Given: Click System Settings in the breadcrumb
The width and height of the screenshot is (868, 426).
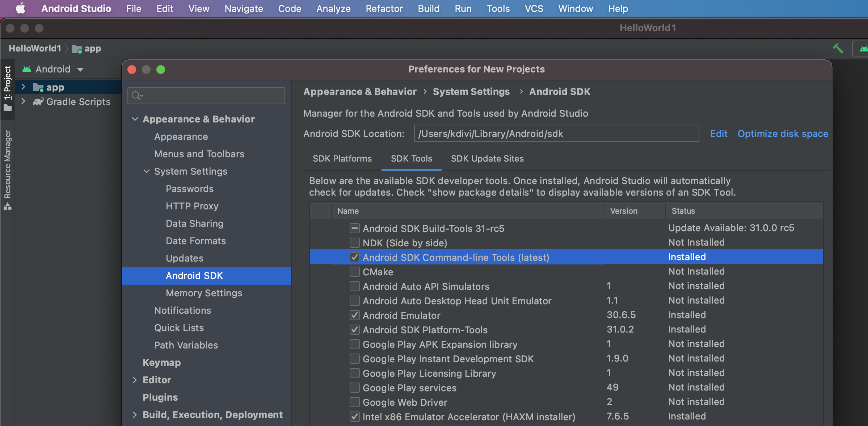Looking at the screenshot, I should (x=471, y=92).
